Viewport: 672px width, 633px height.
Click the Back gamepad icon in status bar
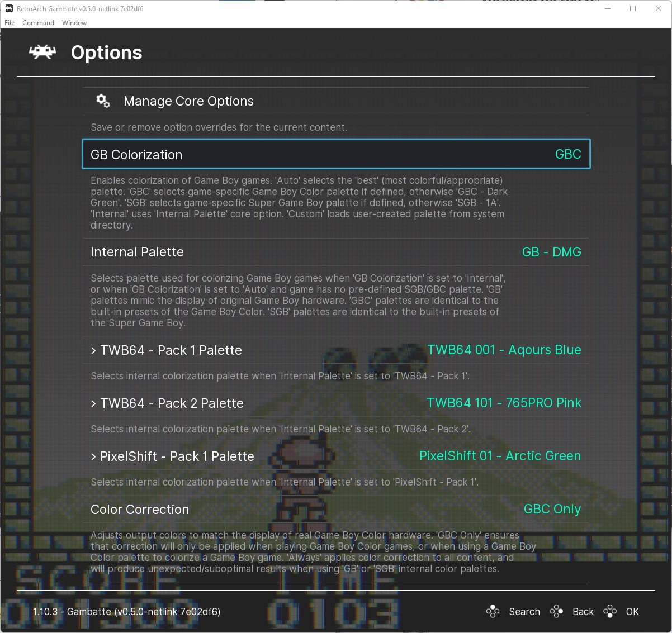tap(556, 612)
